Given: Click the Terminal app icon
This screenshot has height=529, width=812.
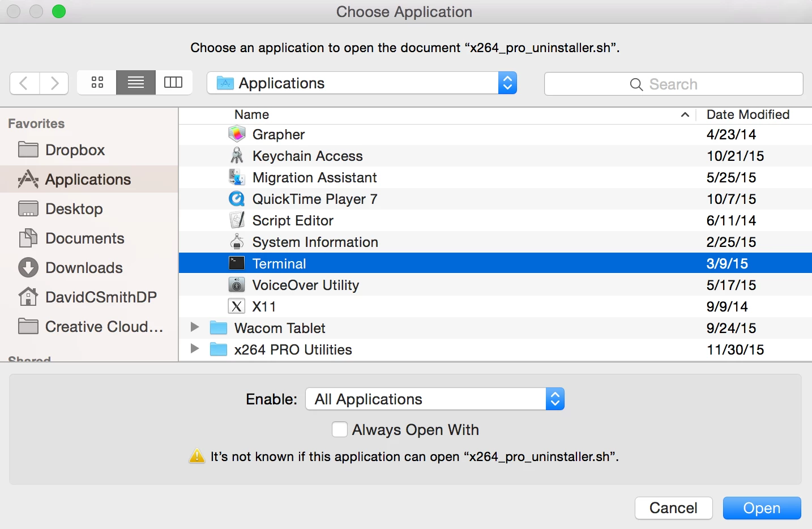Looking at the screenshot, I should (x=237, y=263).
